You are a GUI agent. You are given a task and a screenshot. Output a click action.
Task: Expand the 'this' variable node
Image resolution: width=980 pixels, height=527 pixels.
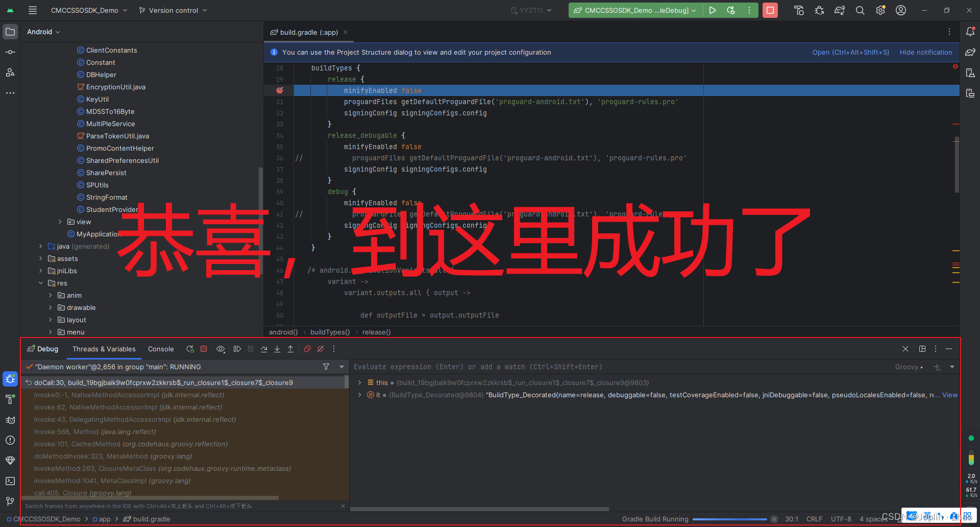[x=360, y=382]
